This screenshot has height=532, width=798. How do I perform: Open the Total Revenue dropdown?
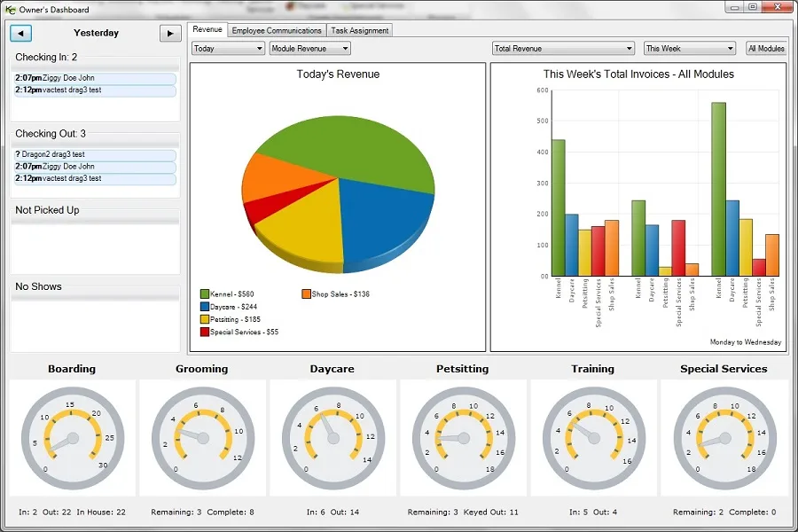coord(563,49)
